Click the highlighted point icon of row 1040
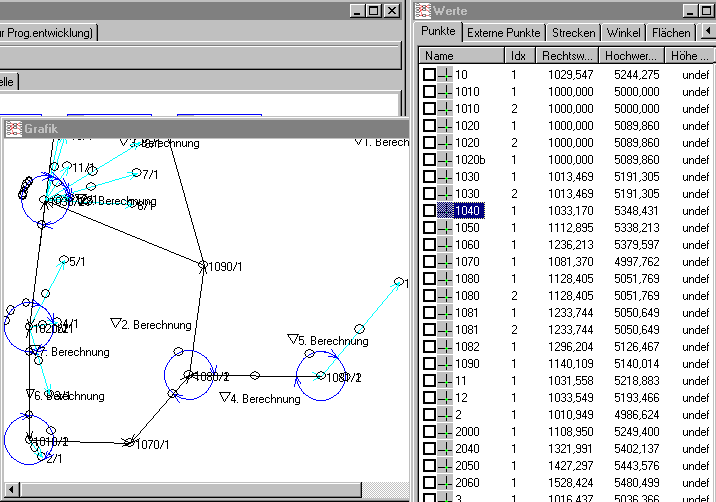The height and width of the screenshot is (502, 716). (445, 211)
